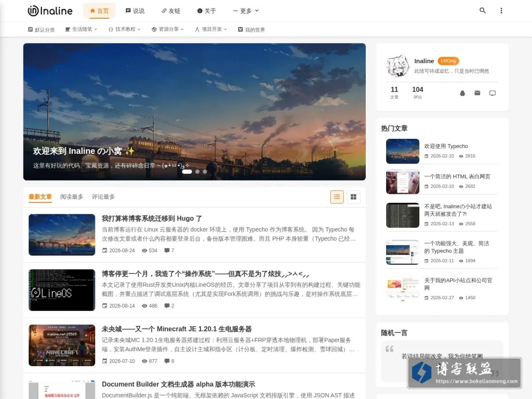This screenshot has width=532, height=399.
Task: Click the Inaline logo in the header
Action: click(50, 11)
